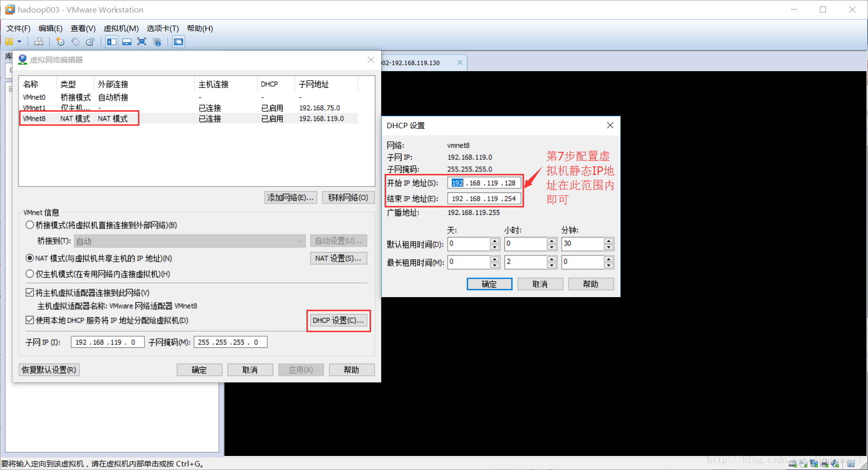Select the 仅主机模式 radio button
Image resolution: width=868 pixels, height=470 pixels.
[x=30, y=274]
